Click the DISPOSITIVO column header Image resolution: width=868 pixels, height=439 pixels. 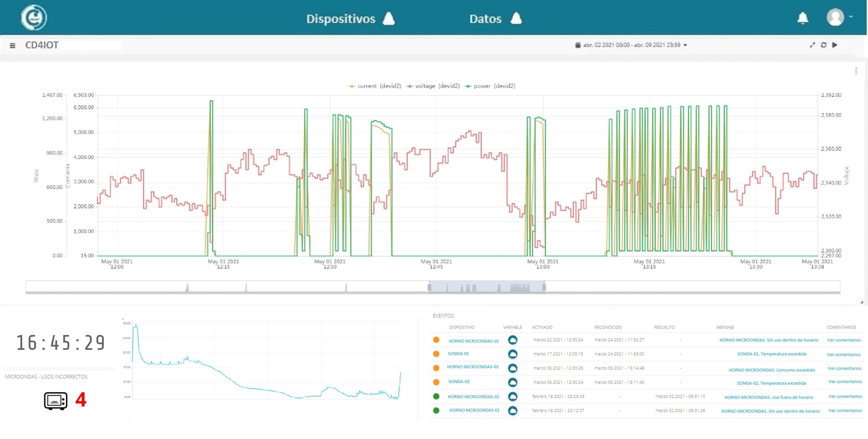click(461, 327)
